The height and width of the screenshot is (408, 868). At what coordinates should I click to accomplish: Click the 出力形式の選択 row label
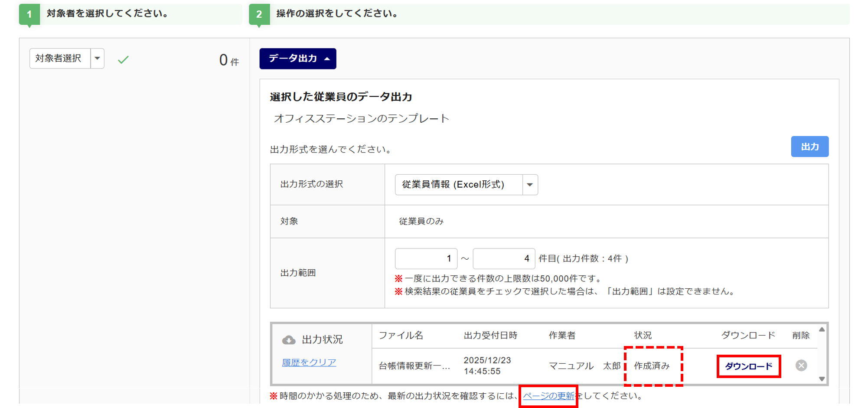(x=312, y=184)
